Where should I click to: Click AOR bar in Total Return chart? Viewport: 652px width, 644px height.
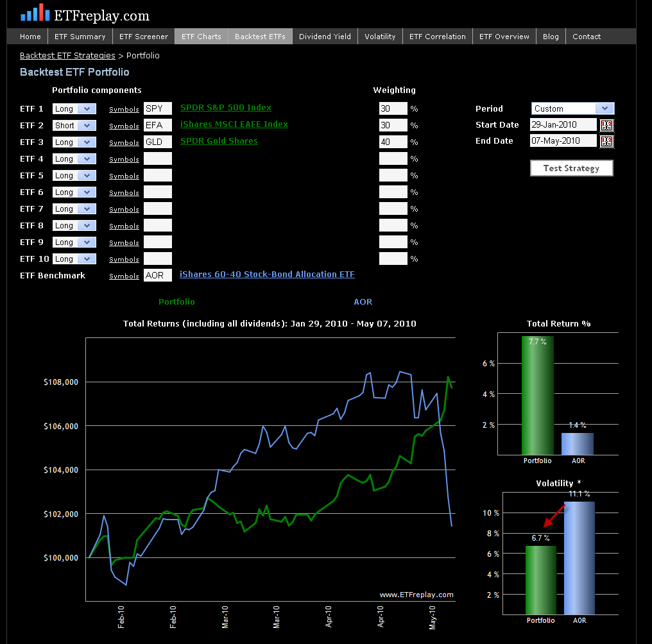coord(577,444)
